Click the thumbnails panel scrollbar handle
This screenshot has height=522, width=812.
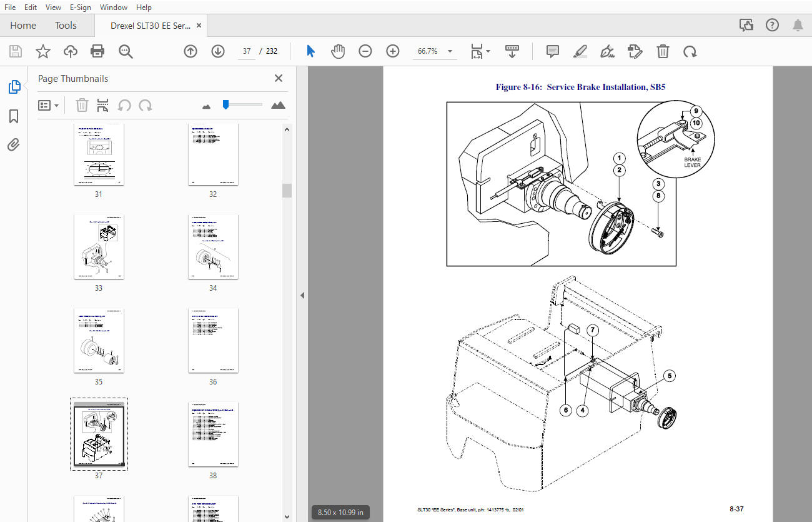pos(287,191)
